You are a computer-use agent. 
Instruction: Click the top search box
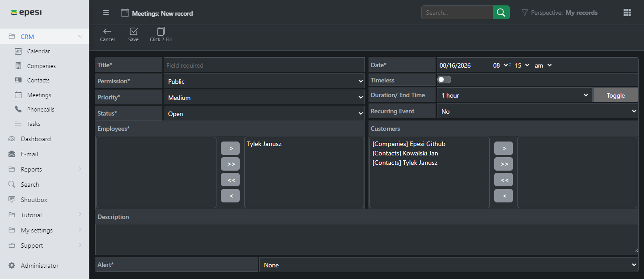click(x=457, y=13)
